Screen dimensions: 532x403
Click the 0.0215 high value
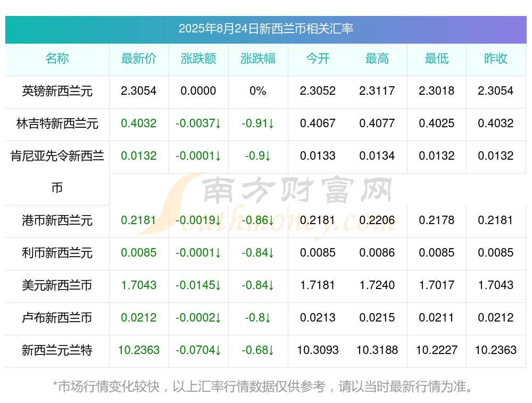click(x=377, y=317)
